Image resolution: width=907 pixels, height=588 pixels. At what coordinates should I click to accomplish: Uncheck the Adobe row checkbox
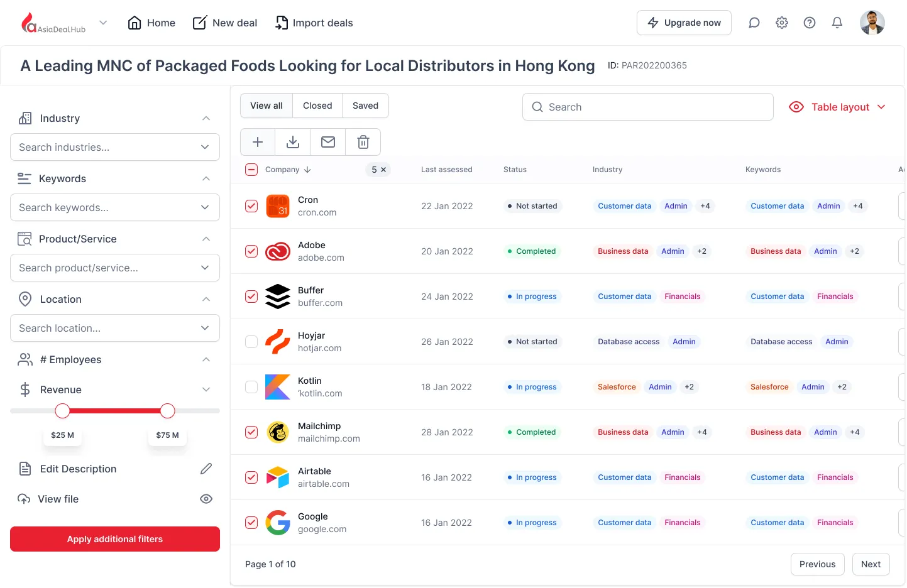[x=251, y=251]
